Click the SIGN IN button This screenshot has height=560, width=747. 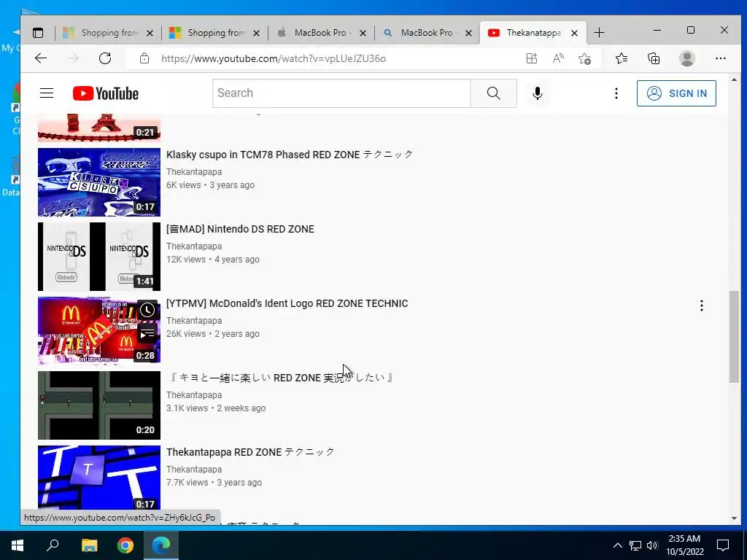coord(676,93)
